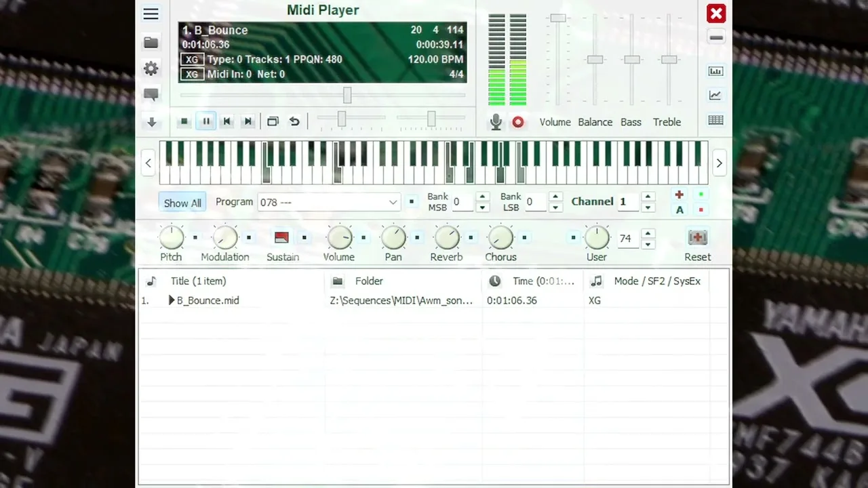The height and width of the screenshot is (488, 868).
Task: Open the hamburger main menu
Action: point(151,14)
